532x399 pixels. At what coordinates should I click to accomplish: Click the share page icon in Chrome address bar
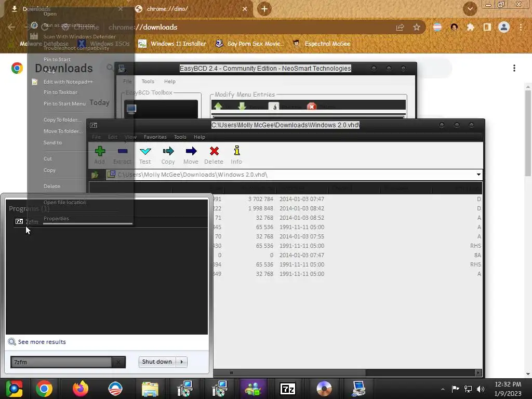400,27
